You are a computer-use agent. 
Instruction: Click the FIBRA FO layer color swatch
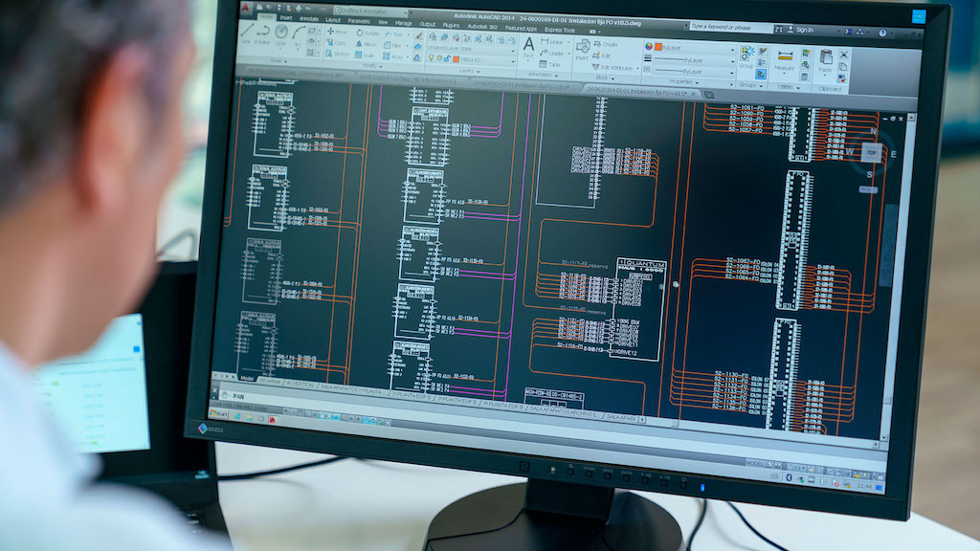(456, 59)
